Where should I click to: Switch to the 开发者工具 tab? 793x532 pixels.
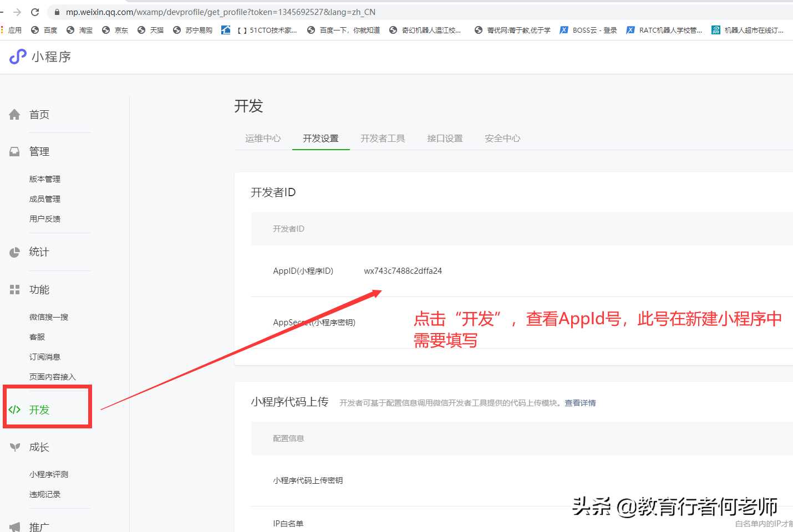click(383, 139)
